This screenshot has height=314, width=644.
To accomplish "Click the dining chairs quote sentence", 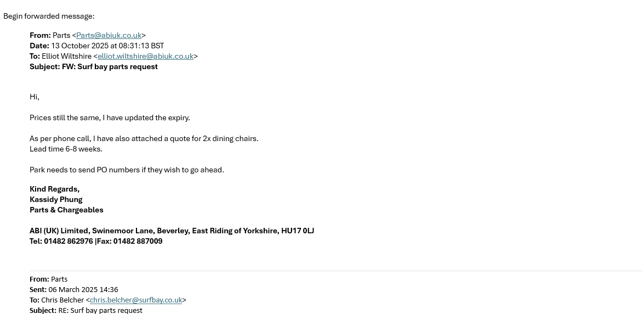I will click(x=144, y=138).
